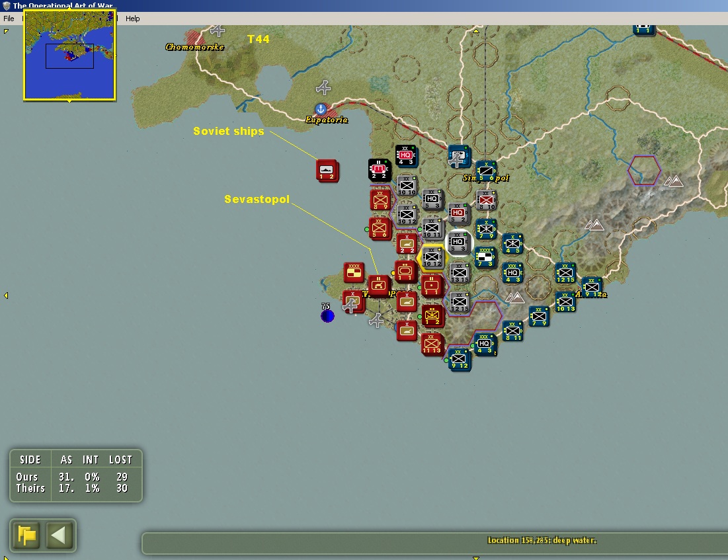This screenshot has width=728, height=560.
Task: Click the minimap overview thumbnail
Action: click(69, 55)
